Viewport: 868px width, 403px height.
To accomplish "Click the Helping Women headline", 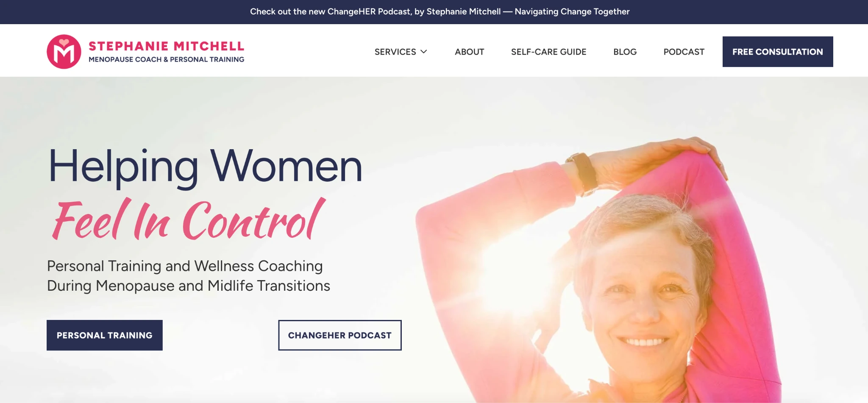I will (205, 166).
